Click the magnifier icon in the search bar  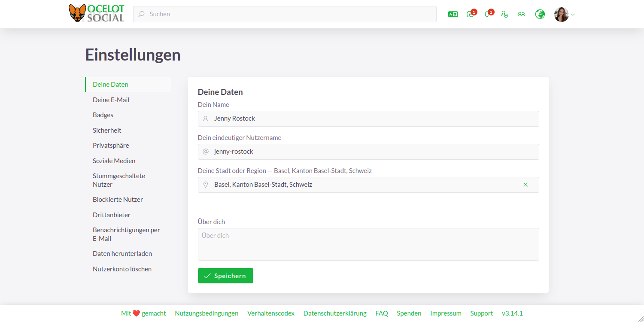141,14
